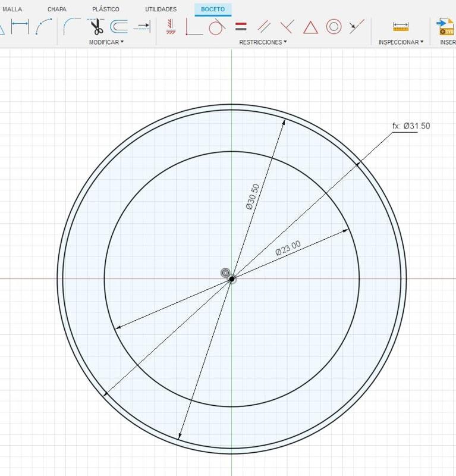Click the Insert SVG icon

[x=445, y=27]
